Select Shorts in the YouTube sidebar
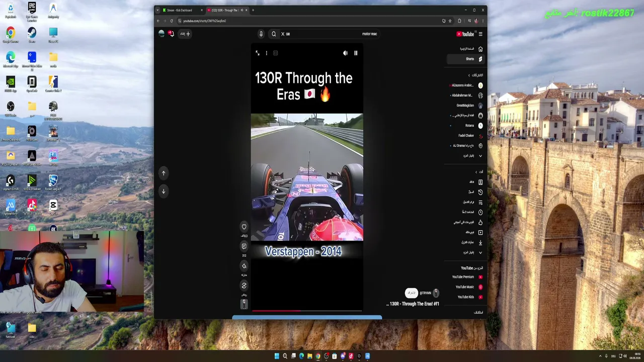 tap(465, 59)
